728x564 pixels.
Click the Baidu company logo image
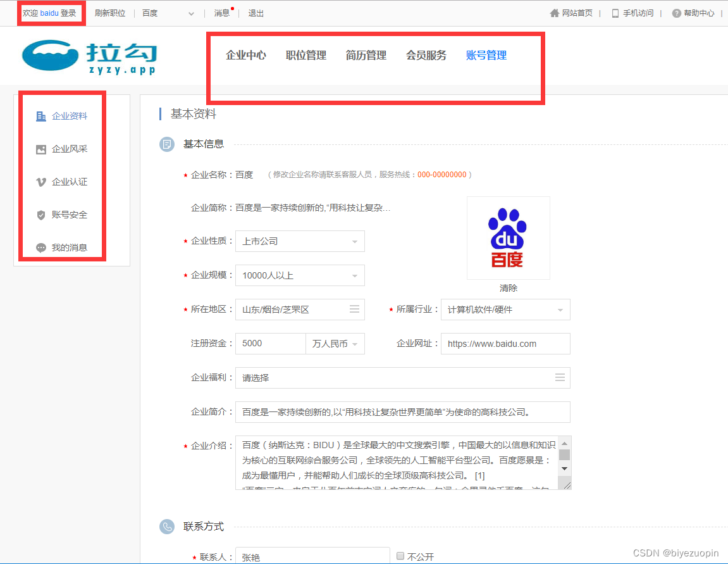pyautogui.click(x=508, y=237)
